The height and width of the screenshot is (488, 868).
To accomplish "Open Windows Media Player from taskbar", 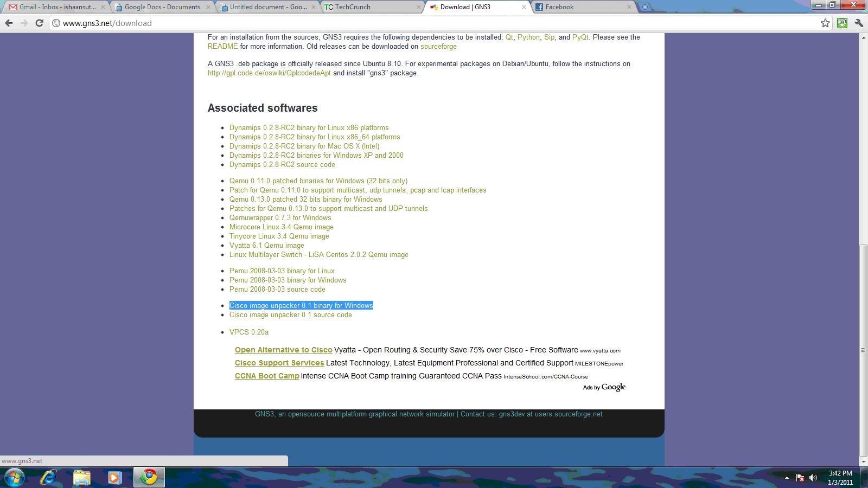I will [114, 477].
